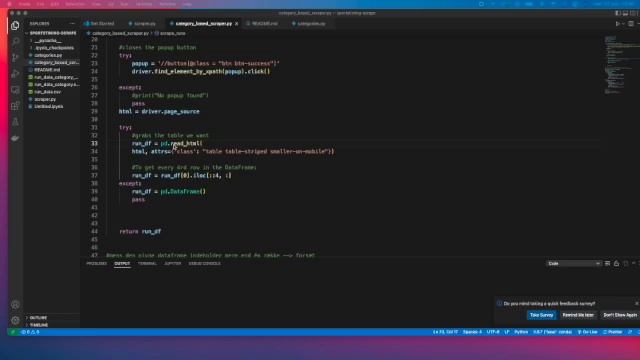
Task: Click the UTF-8 encoding indicator
Action: pos(493,332)
